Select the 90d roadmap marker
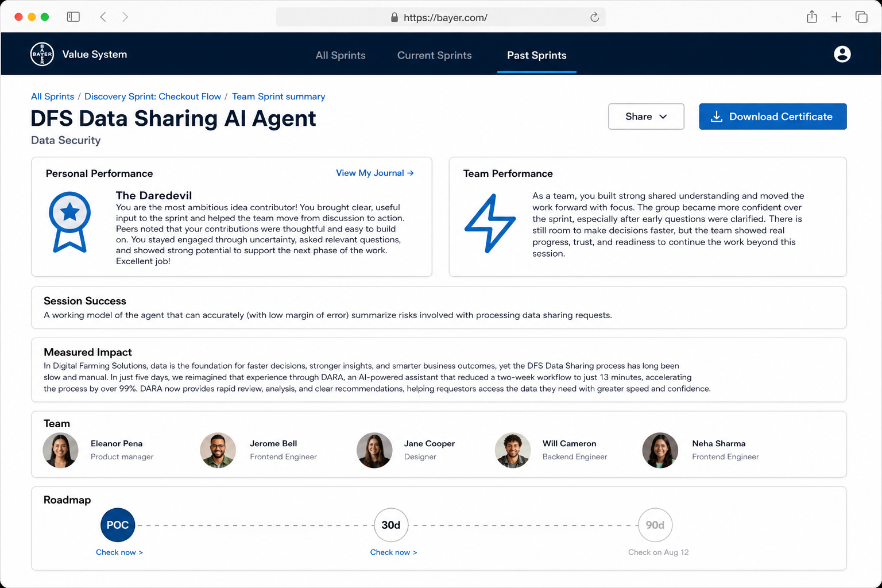The image size is (882, 588). (x=655, y=525)
